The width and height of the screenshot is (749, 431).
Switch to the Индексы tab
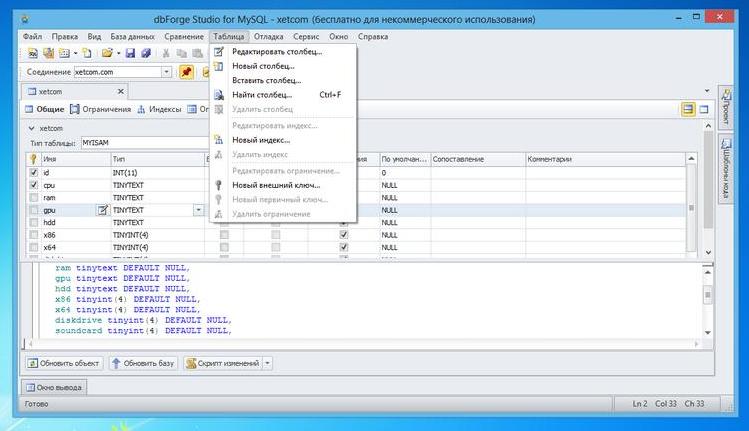point(160,109)
